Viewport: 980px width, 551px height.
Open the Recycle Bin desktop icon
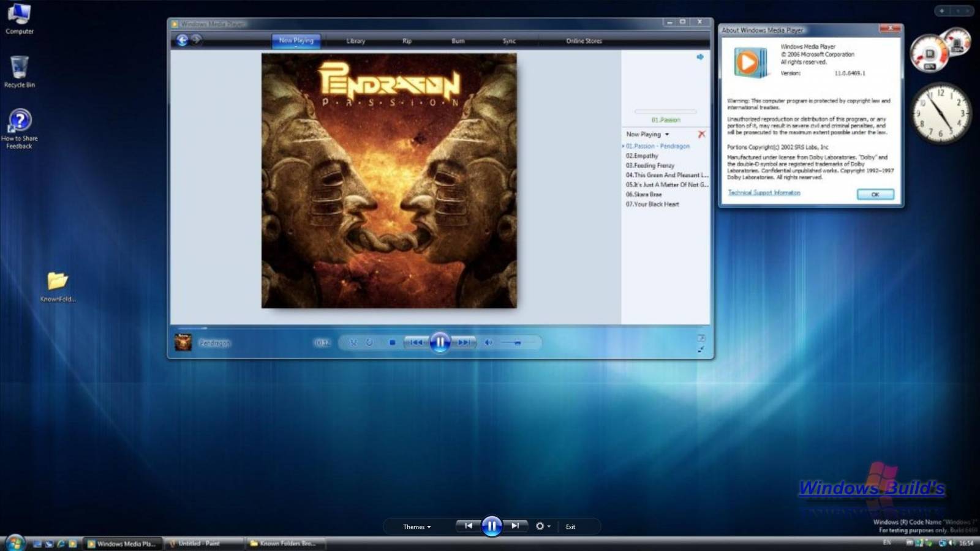point(20,72)
